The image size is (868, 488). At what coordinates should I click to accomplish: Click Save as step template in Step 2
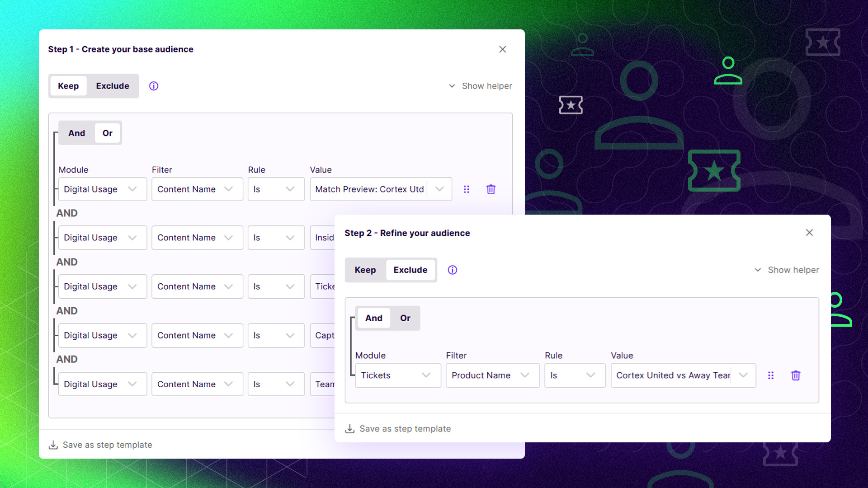click(x=405, y=429)
